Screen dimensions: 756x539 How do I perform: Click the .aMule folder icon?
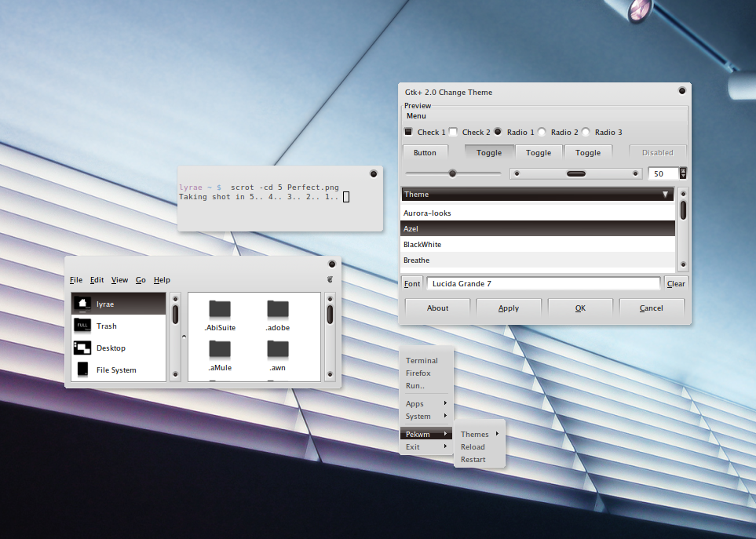tap(220, 349)
